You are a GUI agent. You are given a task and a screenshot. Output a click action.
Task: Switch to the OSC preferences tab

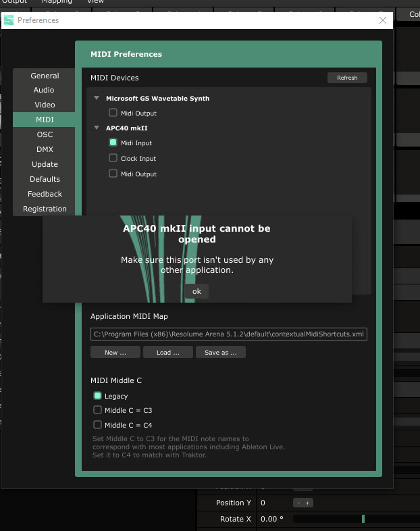[x=45, y=134]
